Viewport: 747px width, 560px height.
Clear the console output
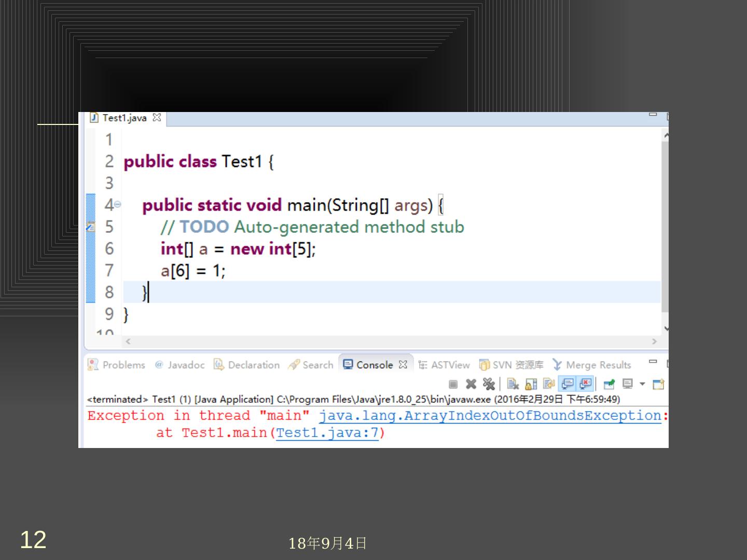tap(513, 384)
